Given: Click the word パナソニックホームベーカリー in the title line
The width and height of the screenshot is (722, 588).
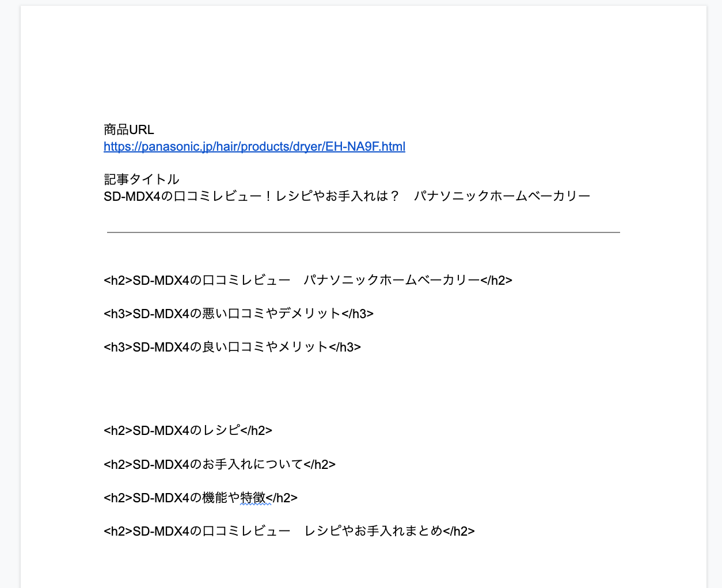Looking at the screenshot, I should pos(502,196).
